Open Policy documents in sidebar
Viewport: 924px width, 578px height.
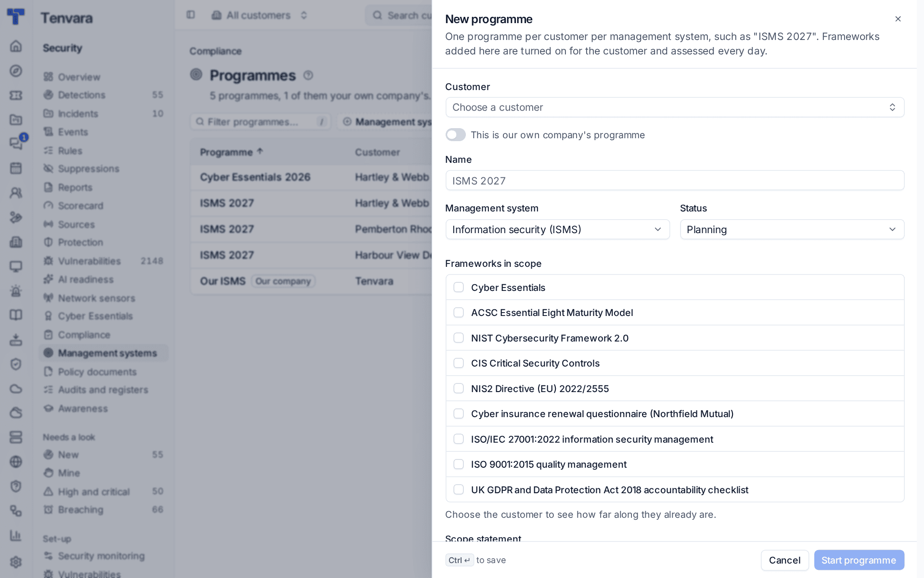click(x=97, y=372)
